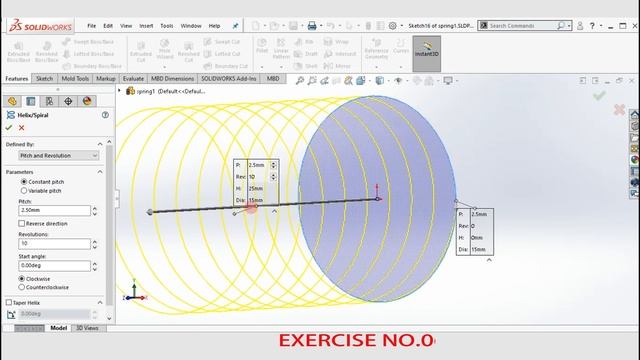The height and width of the screenshot is (360, 640).
Task: Open the Pitch and Revolution dropdown
Action: coord(58,156)
